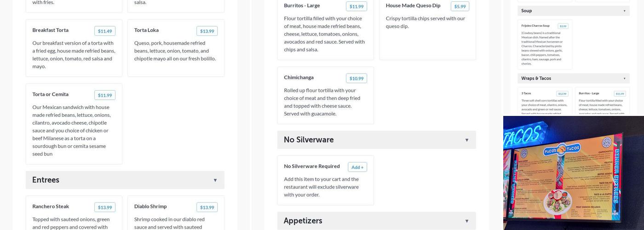The image size is (644, 230).
Task: Collapse Wraps & Tacos section arrow
Action: (624, 79)
